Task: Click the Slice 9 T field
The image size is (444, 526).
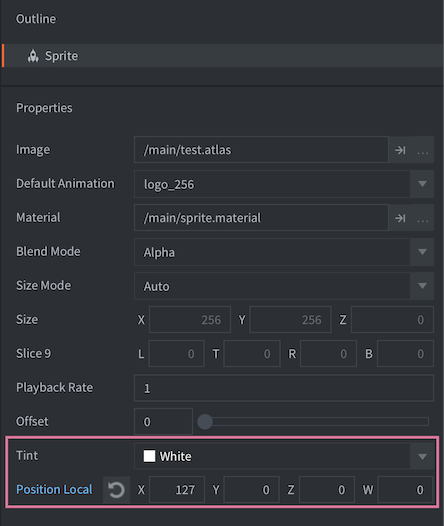Action: click(x=252, y=354)
